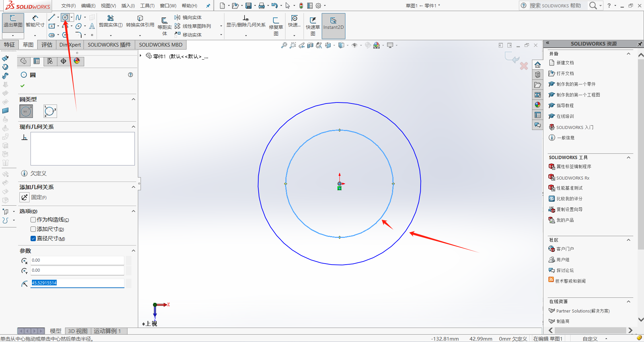Click the green checkmark to accept circle
The image size is (644, 342).
click(22, 86)
